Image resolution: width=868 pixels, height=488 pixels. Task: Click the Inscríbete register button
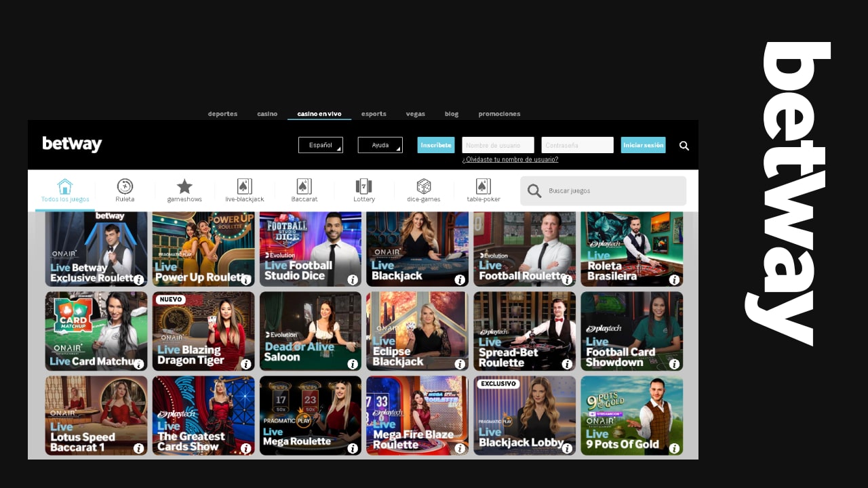pos(436,145)
